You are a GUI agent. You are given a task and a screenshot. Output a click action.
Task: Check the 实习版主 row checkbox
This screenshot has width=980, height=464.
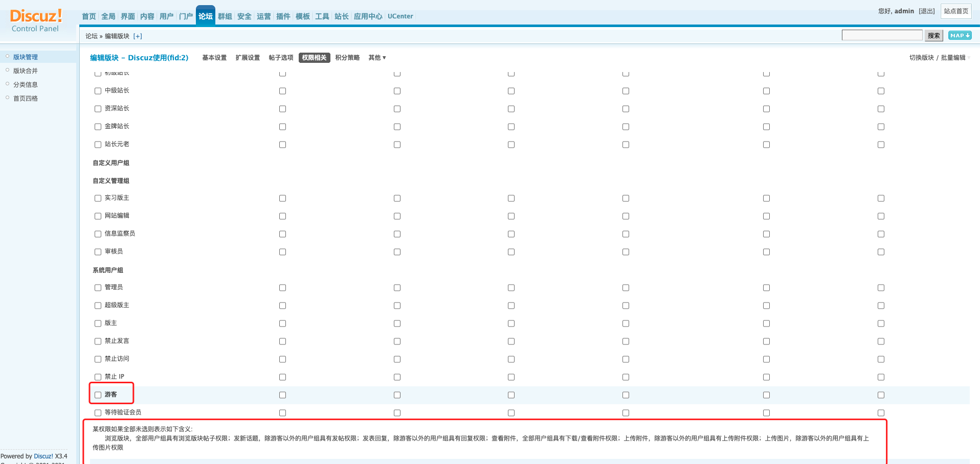[98, 198]
